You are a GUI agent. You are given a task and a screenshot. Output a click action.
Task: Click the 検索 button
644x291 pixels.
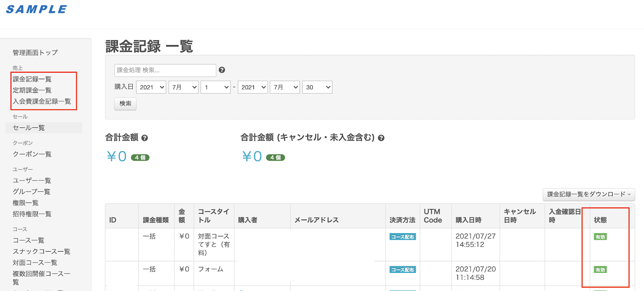coord(125,104)
